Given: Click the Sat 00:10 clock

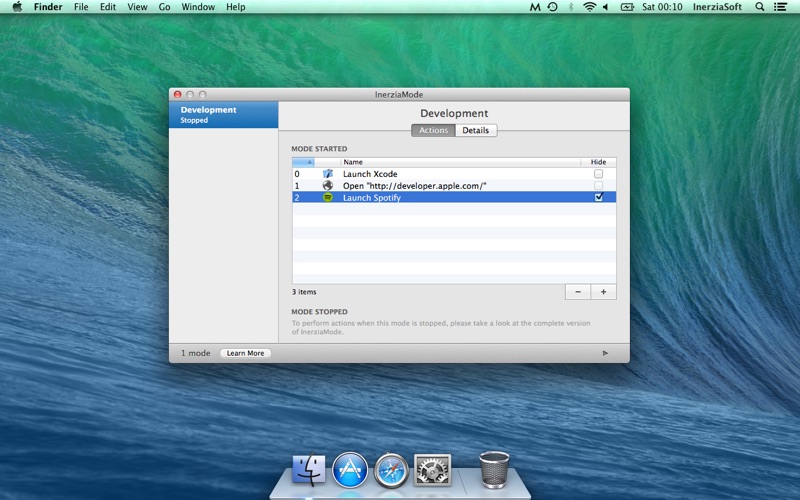Looking at the screenshot, I should pos(662,7).
